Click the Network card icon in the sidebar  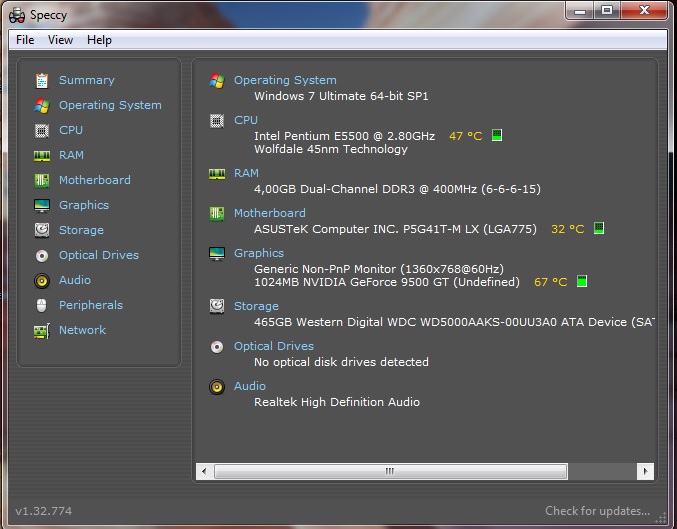point(42,331)
